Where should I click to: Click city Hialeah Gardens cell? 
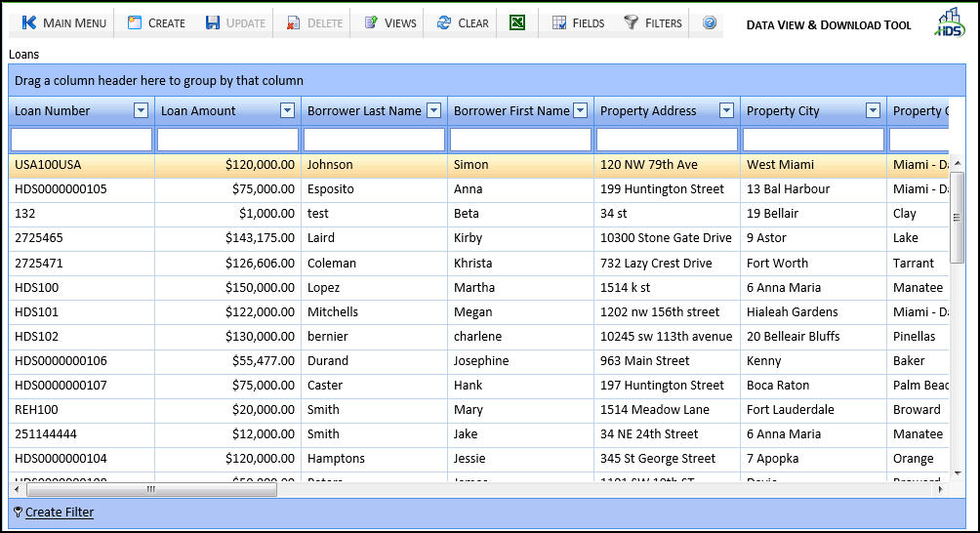[x=813, y=311]
